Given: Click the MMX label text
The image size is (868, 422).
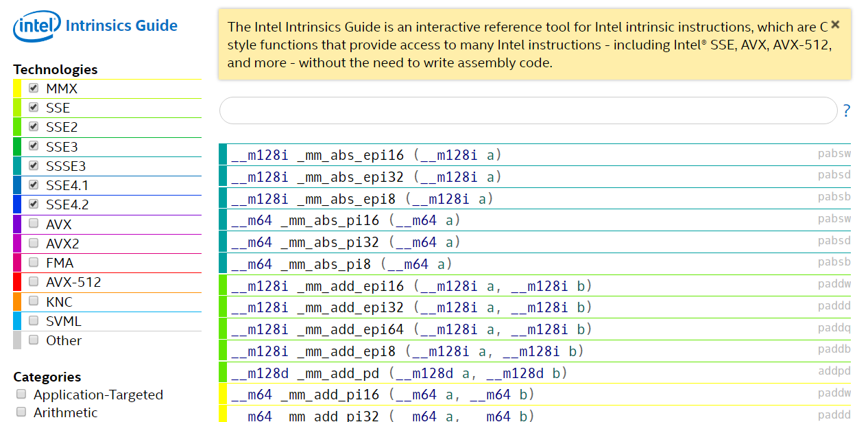Looking at the screenshot, I should tap(62, 89).
